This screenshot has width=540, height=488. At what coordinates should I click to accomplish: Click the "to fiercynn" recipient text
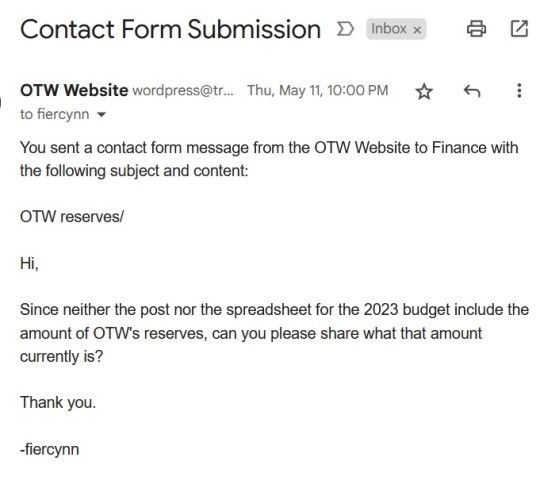point(54,114)
